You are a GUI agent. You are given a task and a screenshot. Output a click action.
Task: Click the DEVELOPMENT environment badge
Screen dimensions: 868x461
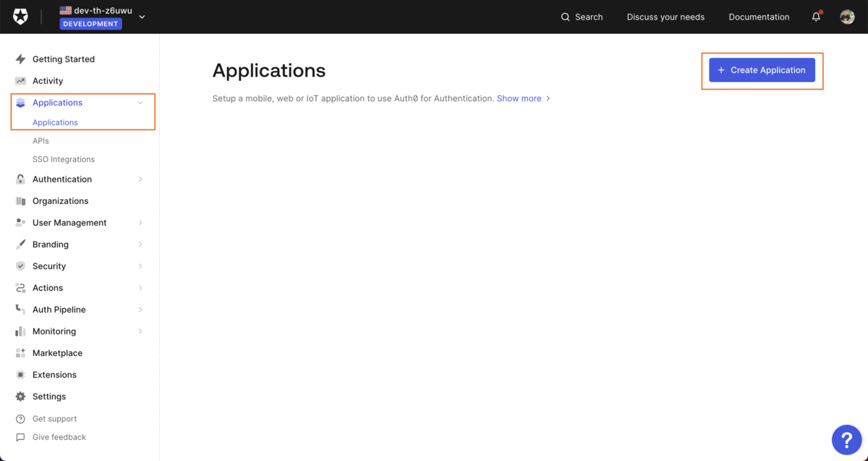point(91,24)
